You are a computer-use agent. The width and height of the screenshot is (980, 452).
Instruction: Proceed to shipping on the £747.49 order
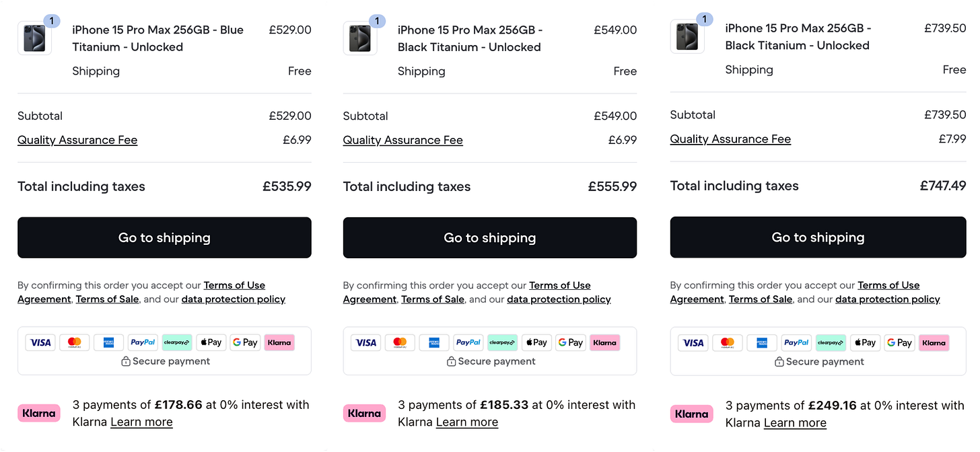click(x=818, y=237)
